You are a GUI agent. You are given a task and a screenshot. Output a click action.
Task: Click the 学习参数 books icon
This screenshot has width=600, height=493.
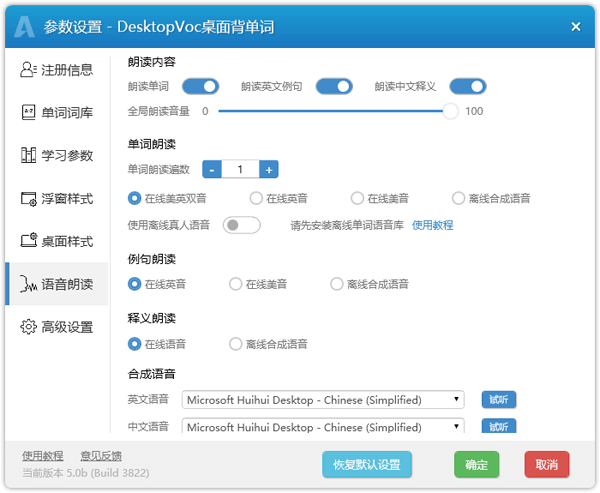click(28, 155)
